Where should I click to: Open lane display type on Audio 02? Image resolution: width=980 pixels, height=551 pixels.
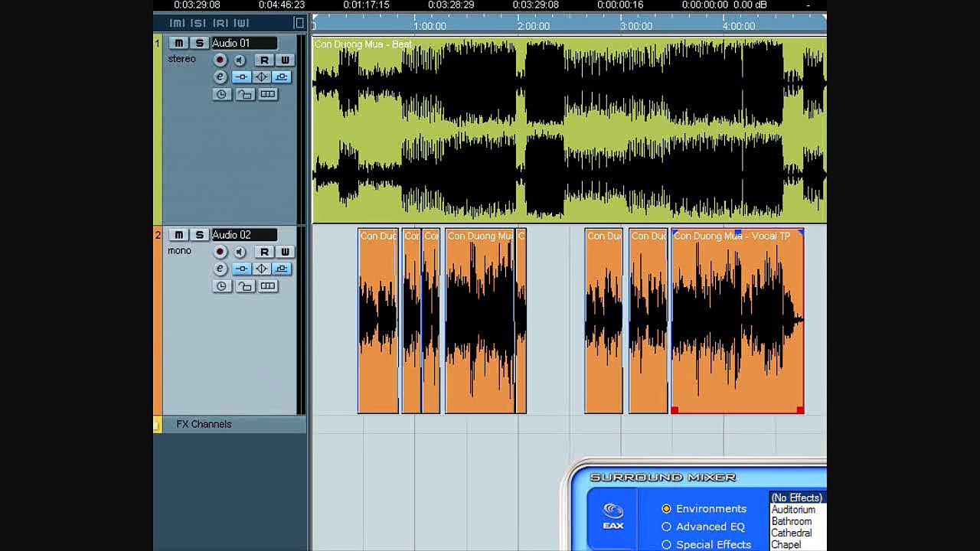[x=267, y=286]
